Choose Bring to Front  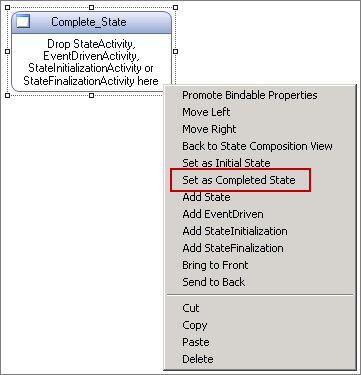pos(215,265)
